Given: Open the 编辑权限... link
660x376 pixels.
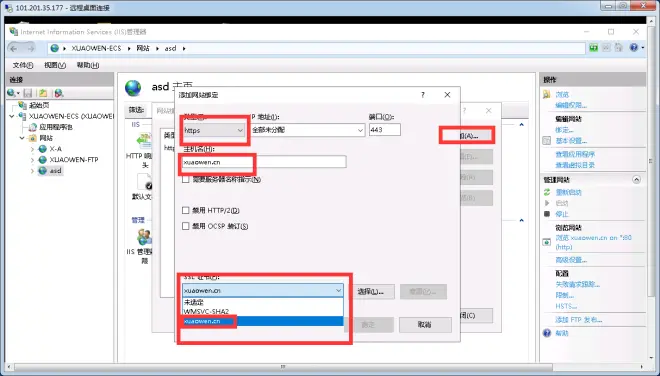Looking at the screenshot, I should 571,105.
